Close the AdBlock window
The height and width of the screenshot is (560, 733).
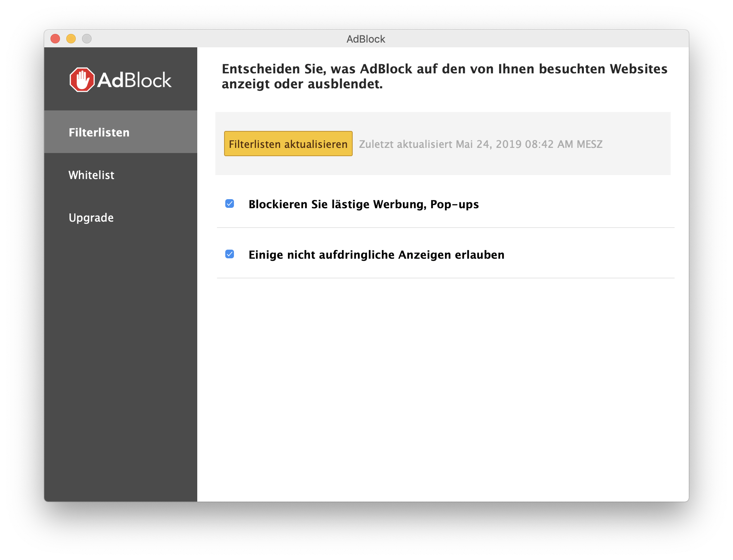click(55, 39)
